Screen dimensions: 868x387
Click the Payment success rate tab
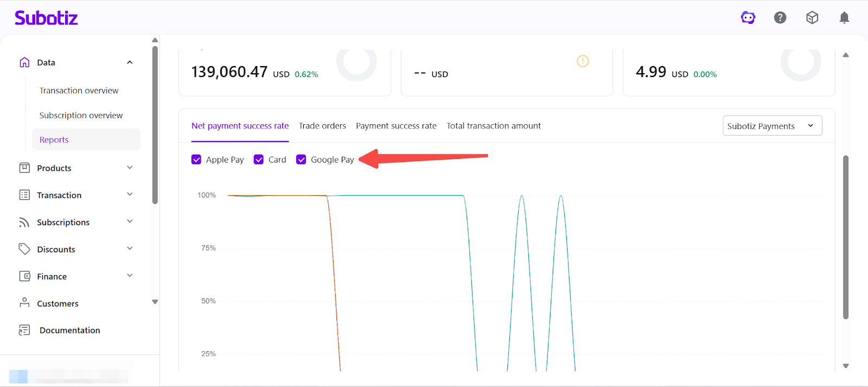396,126
